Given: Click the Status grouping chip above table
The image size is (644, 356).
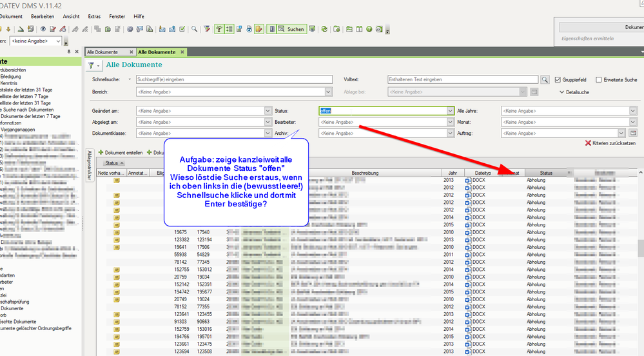Looking at the screenshot, I should pyautogui.click(x=113, y=163).
